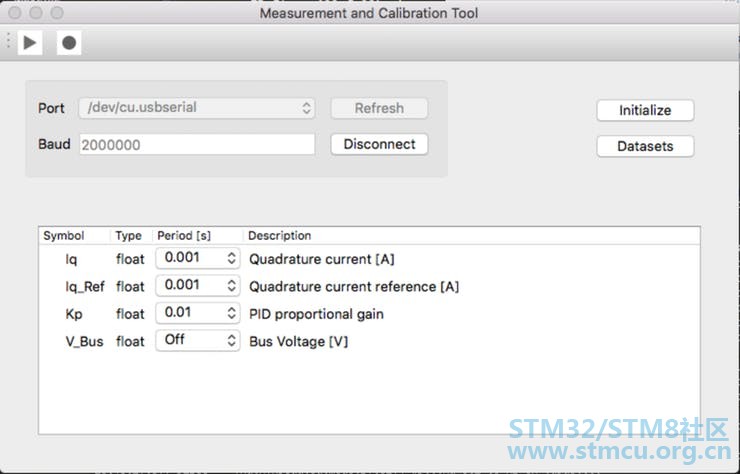Screen dimensions: 740x474
Task: Click the Type column header
Action: pyautogui.click(x=129, y=236)
